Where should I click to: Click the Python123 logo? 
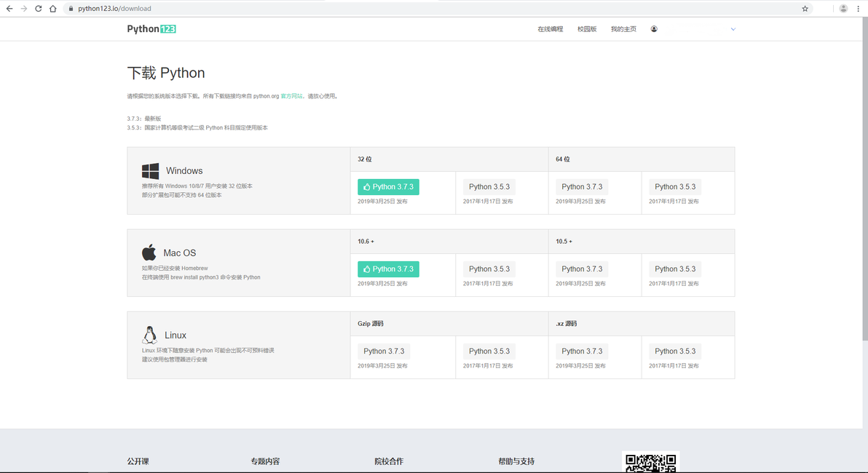coord(151,29)
